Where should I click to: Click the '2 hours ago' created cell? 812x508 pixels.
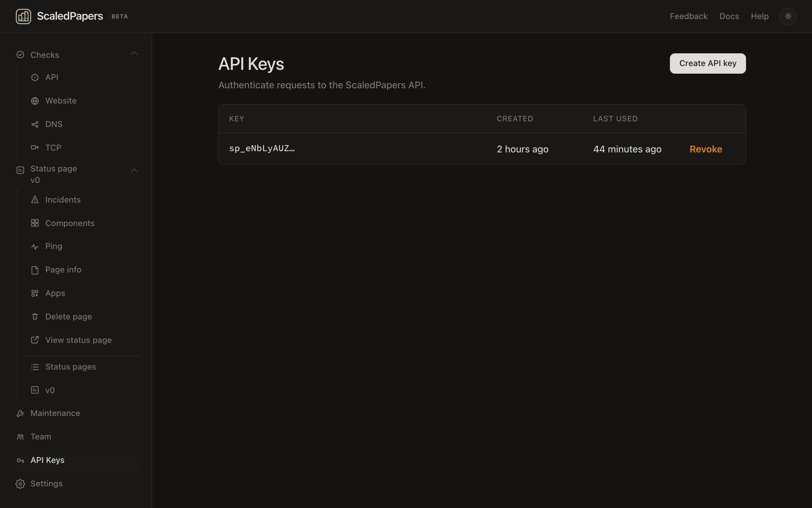[522, 149]
